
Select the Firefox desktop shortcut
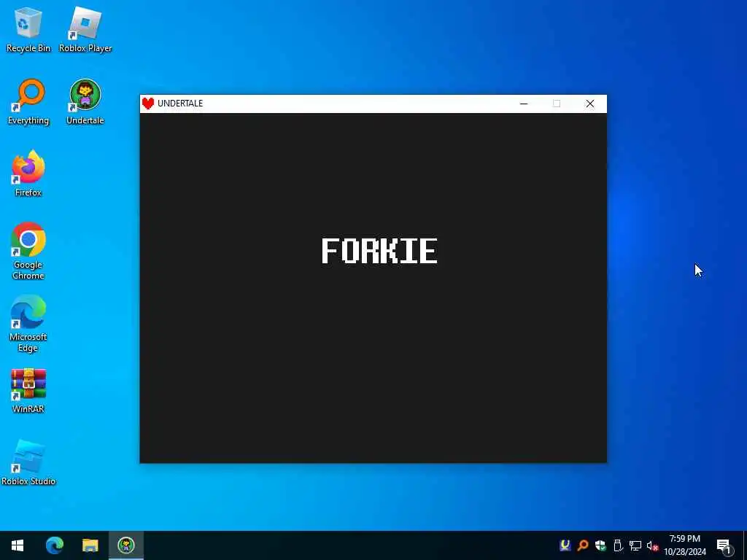pos(28,174)
